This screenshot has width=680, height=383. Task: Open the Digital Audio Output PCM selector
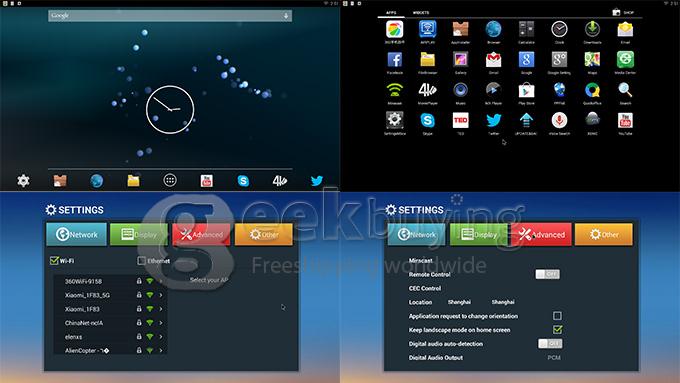[x=554, y=357]
